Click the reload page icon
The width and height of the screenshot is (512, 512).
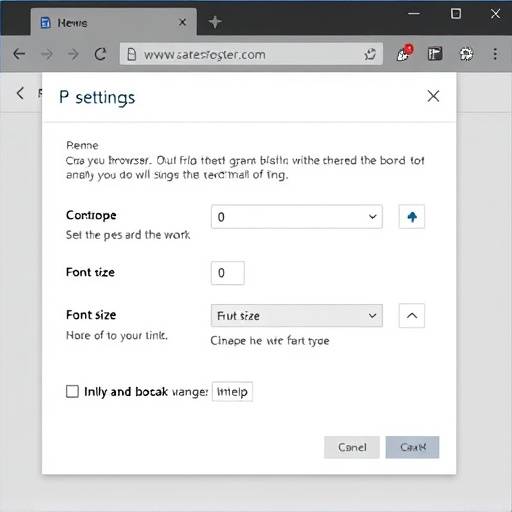click(100, 54)
